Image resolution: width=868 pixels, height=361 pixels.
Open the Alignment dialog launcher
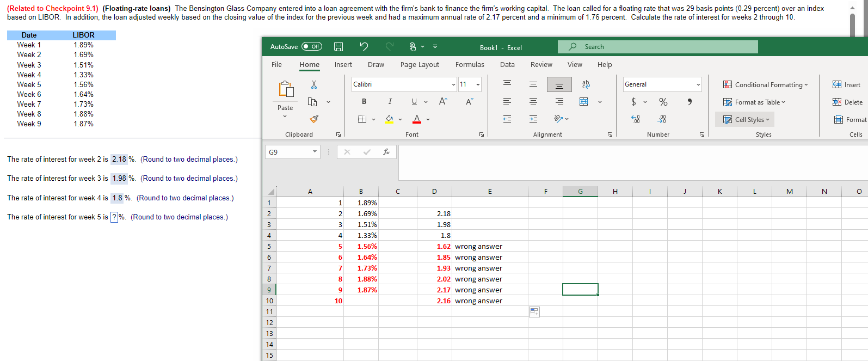610,134
